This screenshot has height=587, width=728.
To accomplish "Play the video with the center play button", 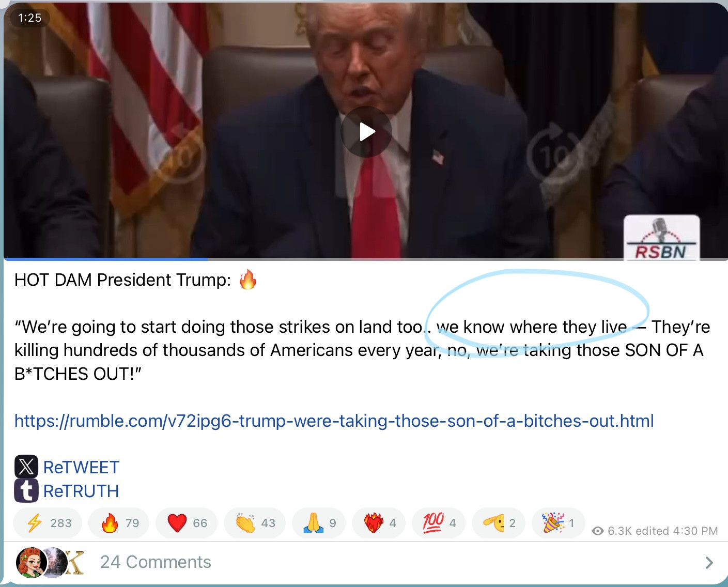I will pyautogui.click(x=366, y=132).
